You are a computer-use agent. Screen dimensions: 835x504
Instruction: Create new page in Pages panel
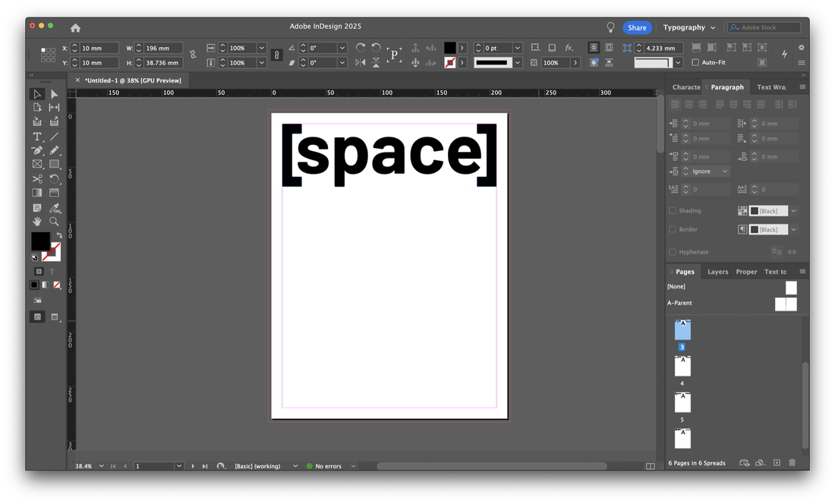pos(777,463)
